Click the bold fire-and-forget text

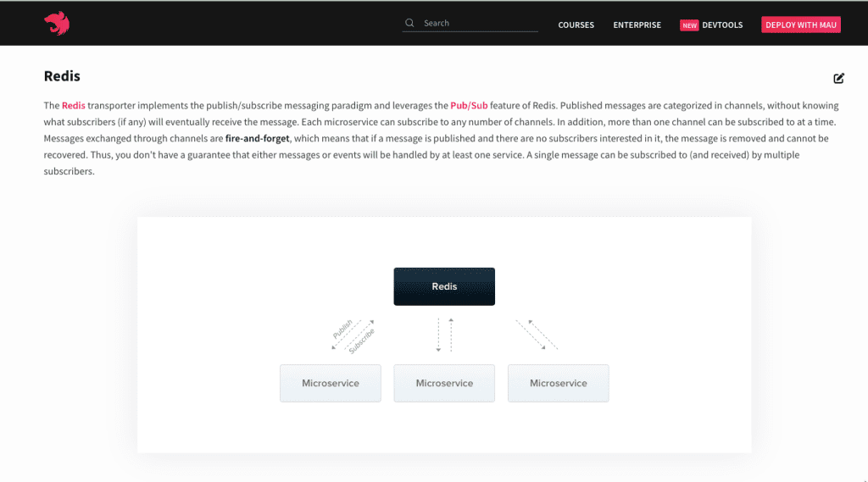click(257, 138)
